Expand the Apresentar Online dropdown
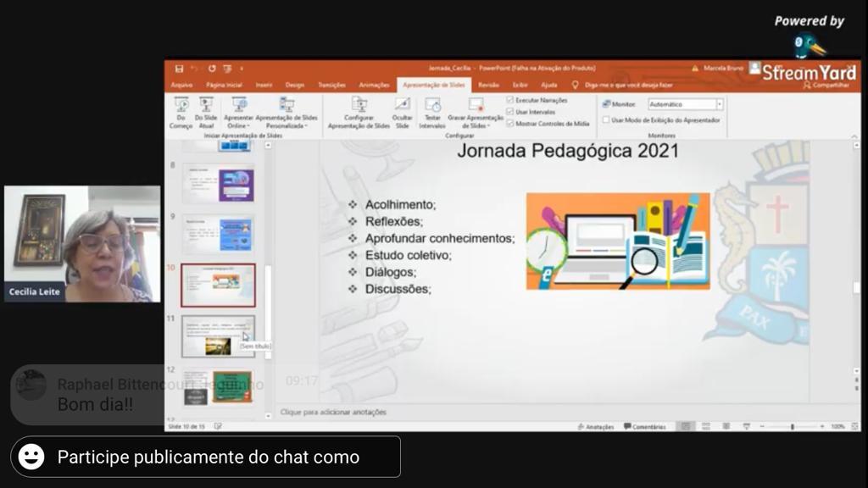Viewport: 868px width, 488px height. click(238, 125)
